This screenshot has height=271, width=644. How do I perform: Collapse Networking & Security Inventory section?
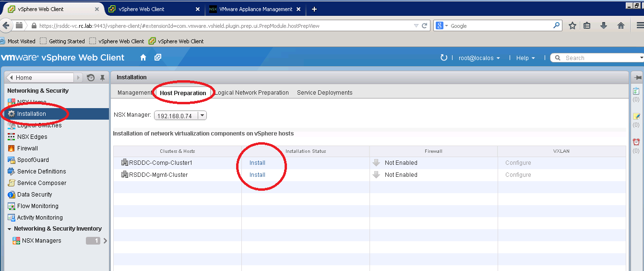pos(10,229)
